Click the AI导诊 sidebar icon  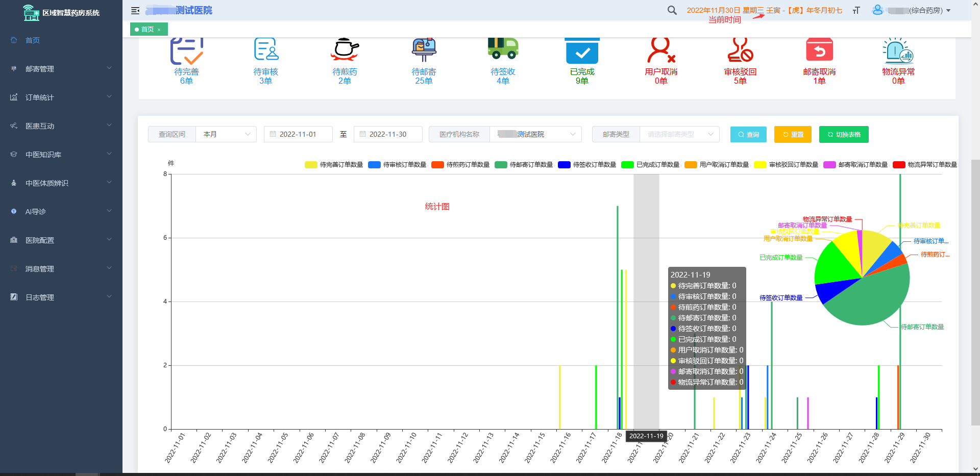(x=14, y=211)
